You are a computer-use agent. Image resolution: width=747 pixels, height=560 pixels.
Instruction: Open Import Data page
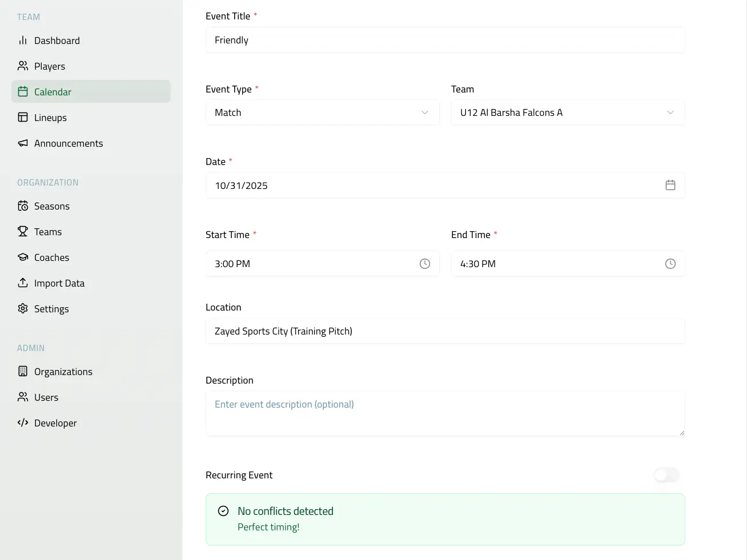[59, 283]
